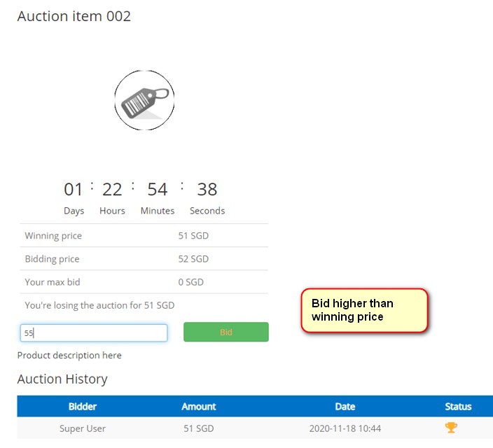Viewport: 493px width, 448px height.
Task: Click the 2020-11-18 10:44 date cell
Action: [x=345, y=428]
